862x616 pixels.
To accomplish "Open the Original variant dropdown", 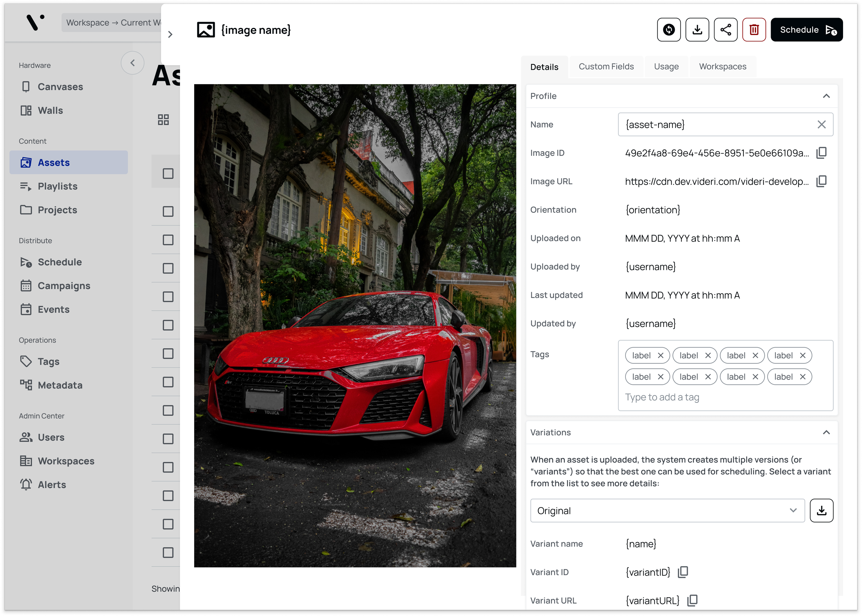I will pyautogui.click(x=668, y=510).
